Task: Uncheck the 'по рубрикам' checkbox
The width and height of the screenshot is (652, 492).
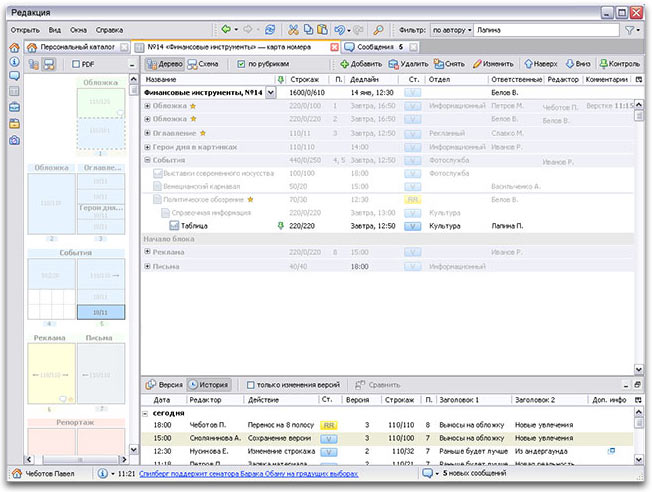Action: (x=241, y=64)
